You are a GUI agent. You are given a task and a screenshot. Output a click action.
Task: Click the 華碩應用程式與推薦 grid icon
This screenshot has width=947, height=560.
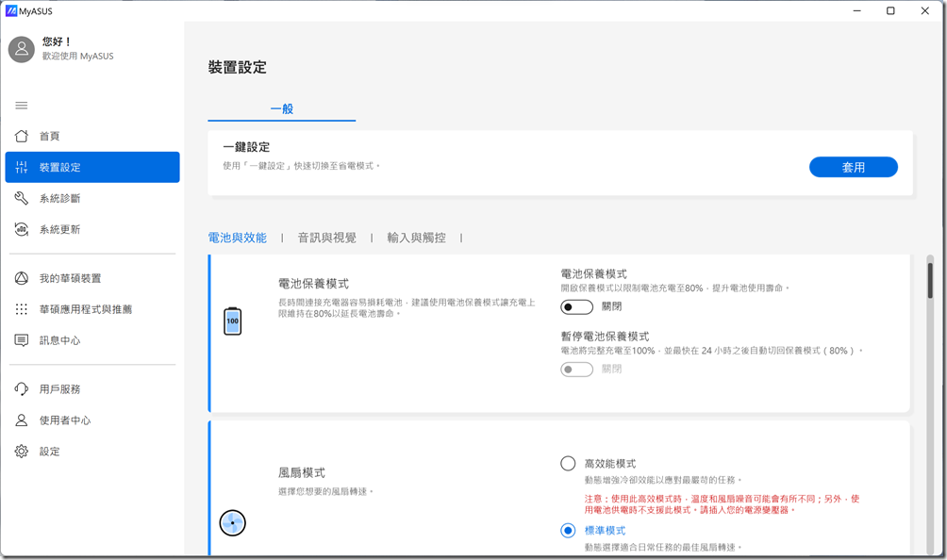tap(22, 309)
